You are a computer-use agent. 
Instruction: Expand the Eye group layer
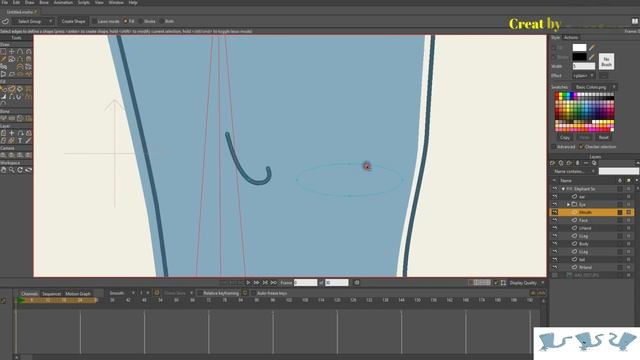[x=568, y=204]
